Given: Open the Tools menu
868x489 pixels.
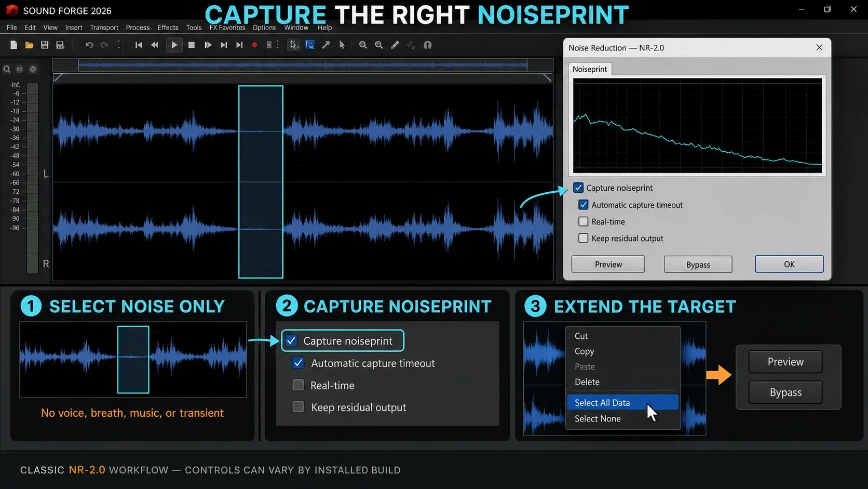Looking at the screenshot, I should point(194,28).
